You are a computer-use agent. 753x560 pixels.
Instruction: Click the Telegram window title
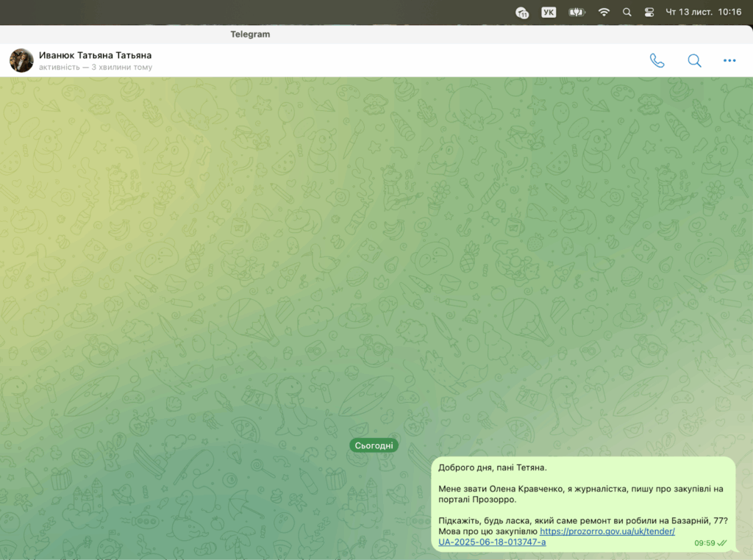pyautogui.click(x=250, y=35)
